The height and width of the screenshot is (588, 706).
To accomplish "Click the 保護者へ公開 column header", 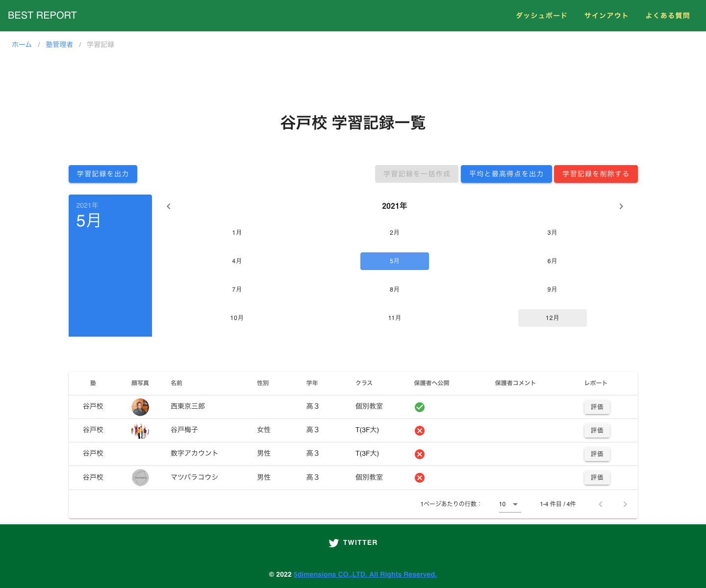I will coord(431,383).
